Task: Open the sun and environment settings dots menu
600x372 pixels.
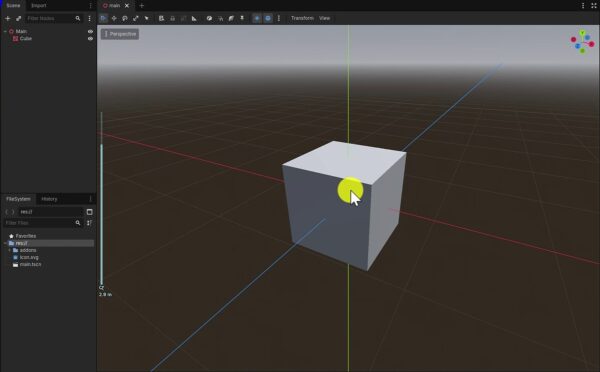Action: coord(279,18)
